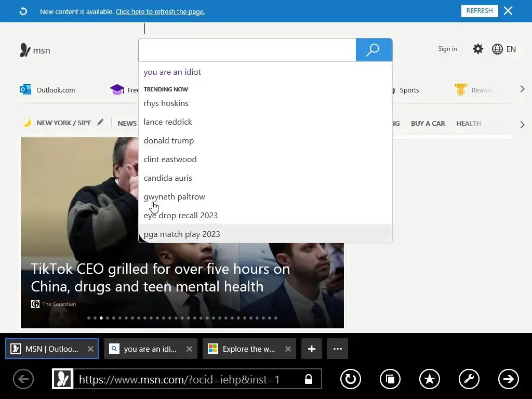Open NEWS category
This screenshot has height=399, width=532.
pyautogui.click(x=127, y=124)
